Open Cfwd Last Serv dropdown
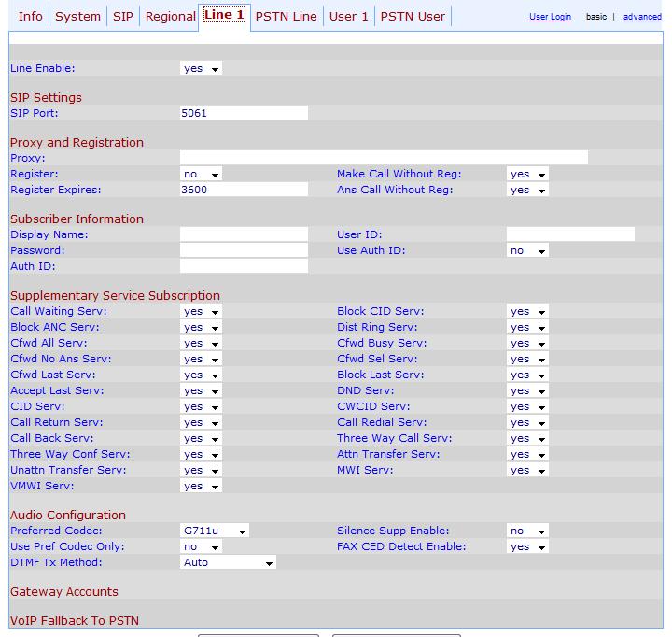The image size is (672, 637). 201,375
